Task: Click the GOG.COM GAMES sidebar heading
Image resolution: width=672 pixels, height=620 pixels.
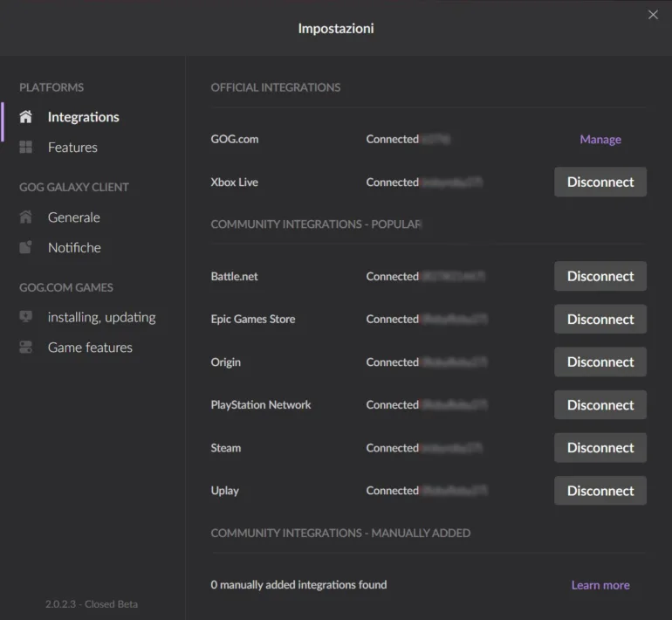Action: pos(66,287)
